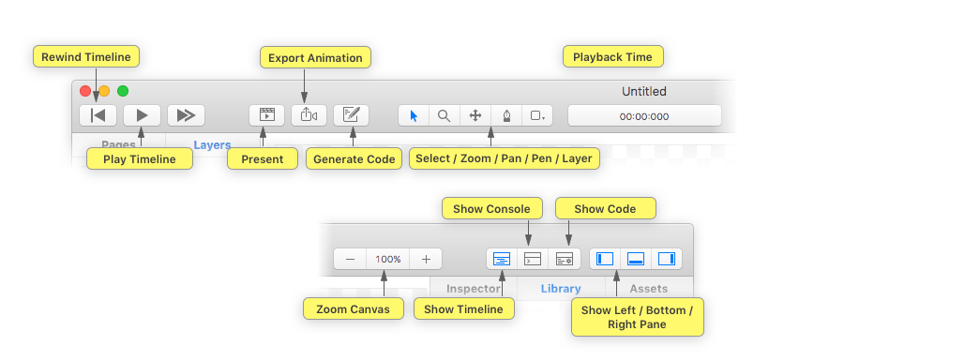Screen dimensions: 980x361
Task: Activate the Pan tool
Action: [475, 115]
